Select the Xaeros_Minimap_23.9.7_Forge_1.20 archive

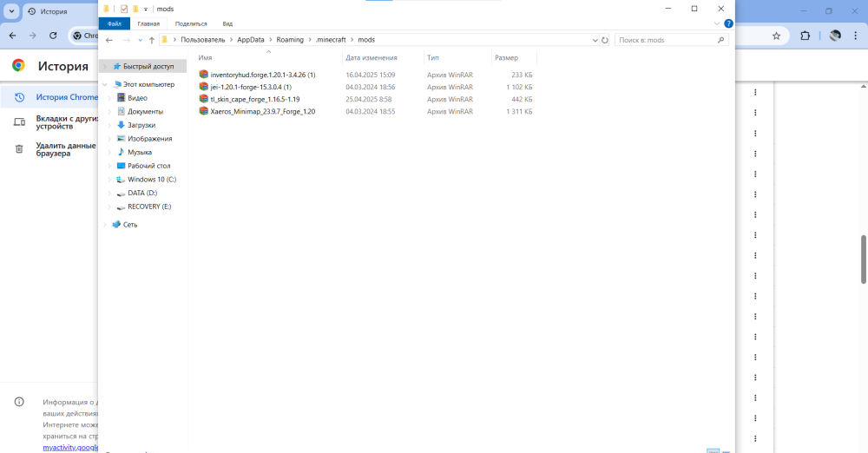(263, 111)
